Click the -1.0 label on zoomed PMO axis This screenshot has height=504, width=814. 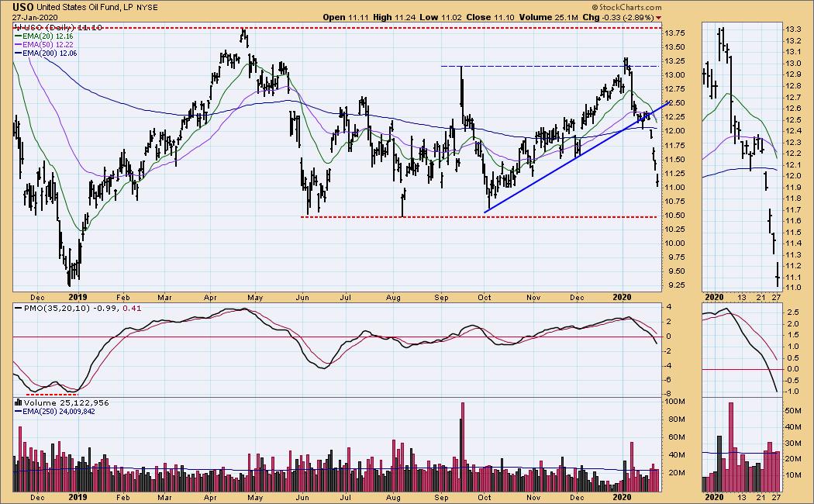point(792,392)
